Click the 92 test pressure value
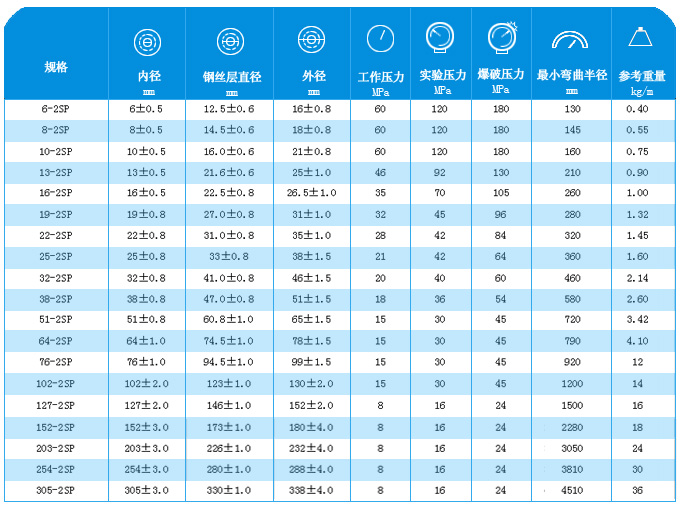The height and width of the screenshot is (509, 680). click(x=440, y=172)
